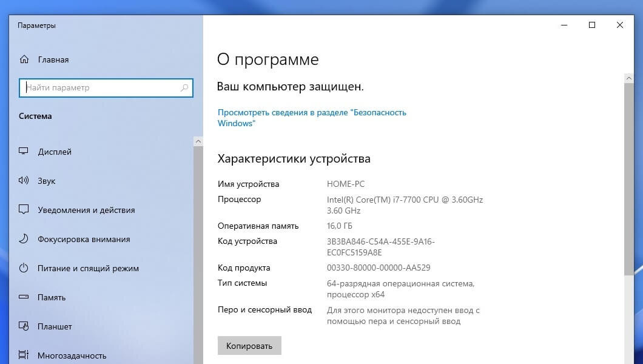Click the Storage drive icon

[x=24, y=297]
